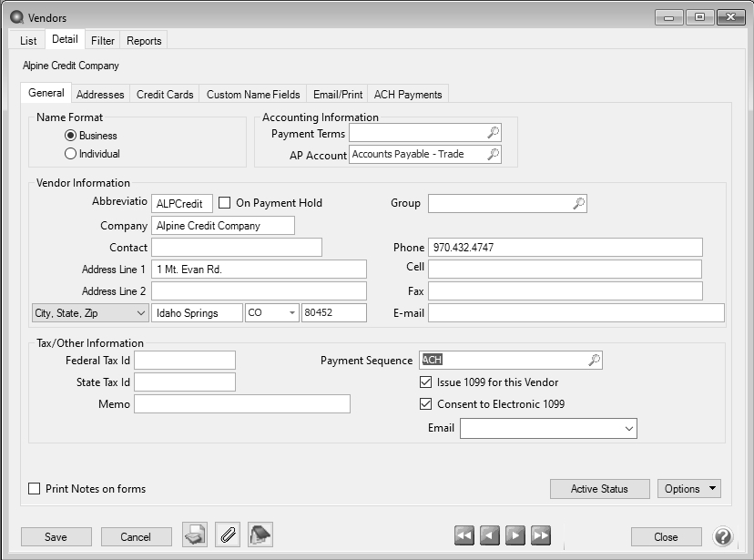Image resolution: width=754 pixels, height=560 pixels.
Task: Open the Credit Cards tab
Action: point(165,94)
